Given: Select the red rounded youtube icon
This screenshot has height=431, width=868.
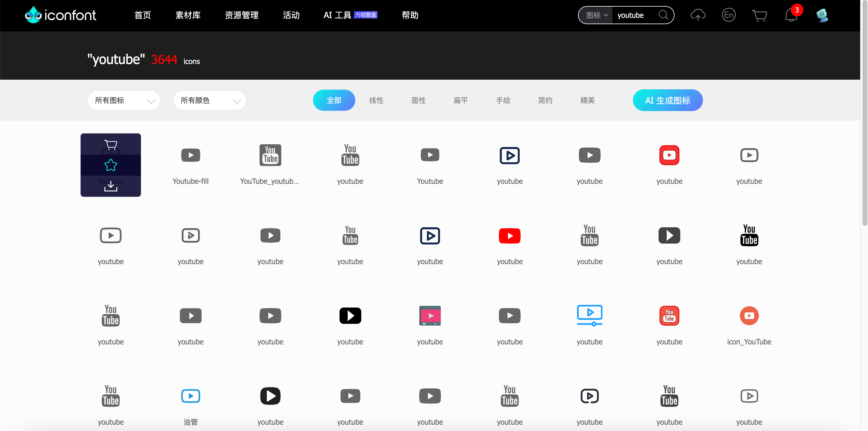Looking at the screenshot, I should 669,155.
